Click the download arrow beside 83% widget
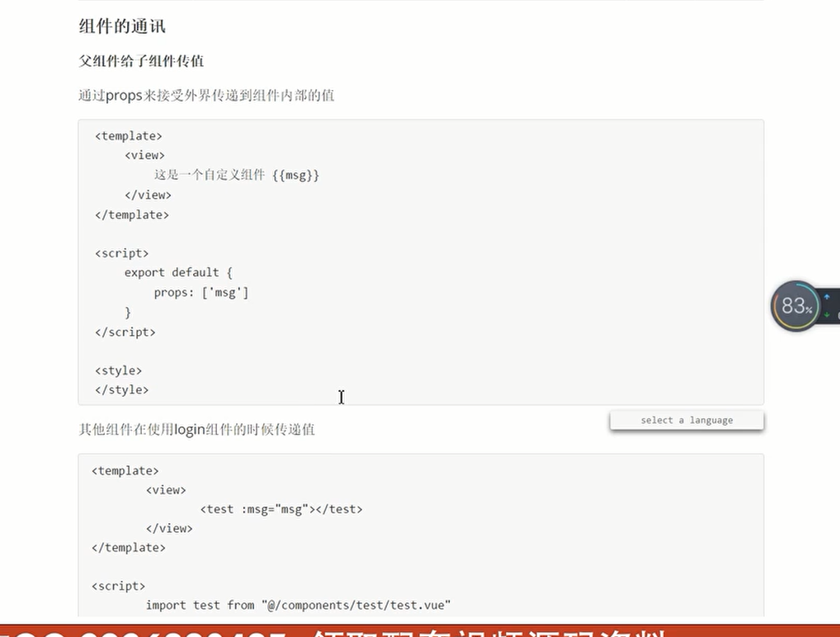This screenshot has height=637, width=840. coord(827,314)
